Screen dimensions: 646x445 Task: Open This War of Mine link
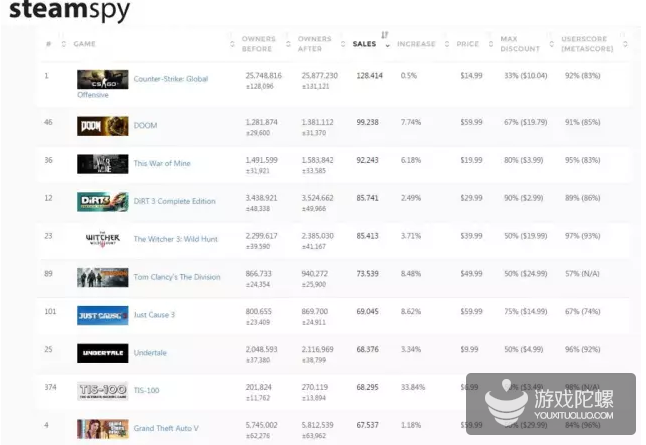click(x=162, y=163)
